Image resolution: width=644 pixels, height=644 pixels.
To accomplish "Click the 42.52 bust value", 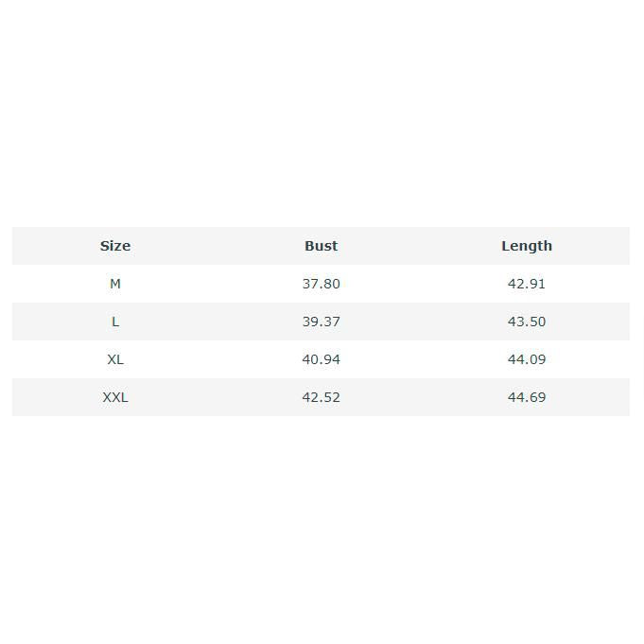I will pos(321,397).
